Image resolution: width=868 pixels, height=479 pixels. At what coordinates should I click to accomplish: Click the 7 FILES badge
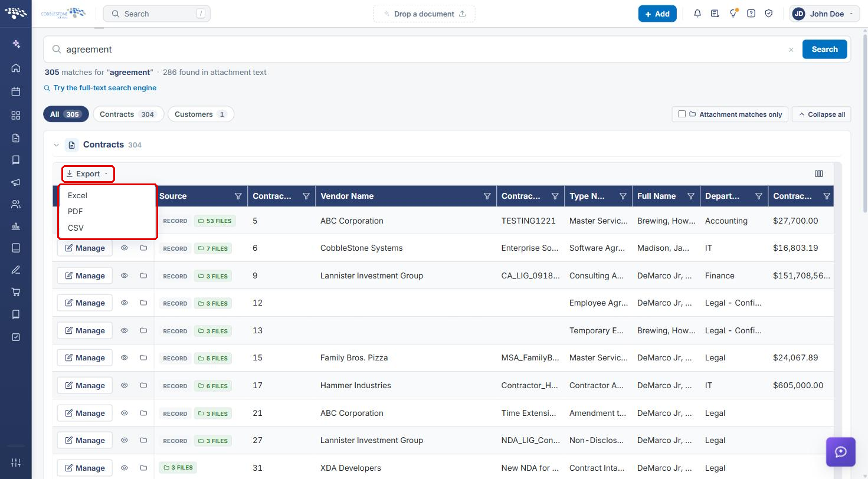213,248
